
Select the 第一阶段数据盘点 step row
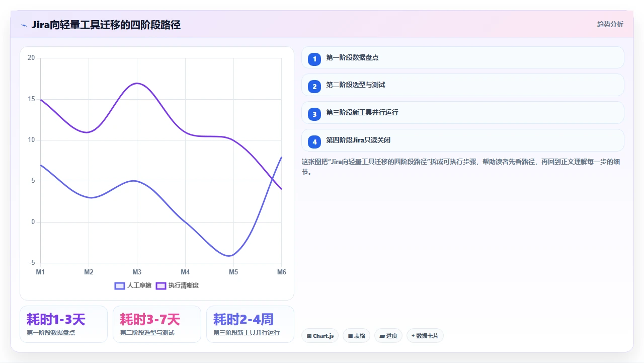point(462,57)
